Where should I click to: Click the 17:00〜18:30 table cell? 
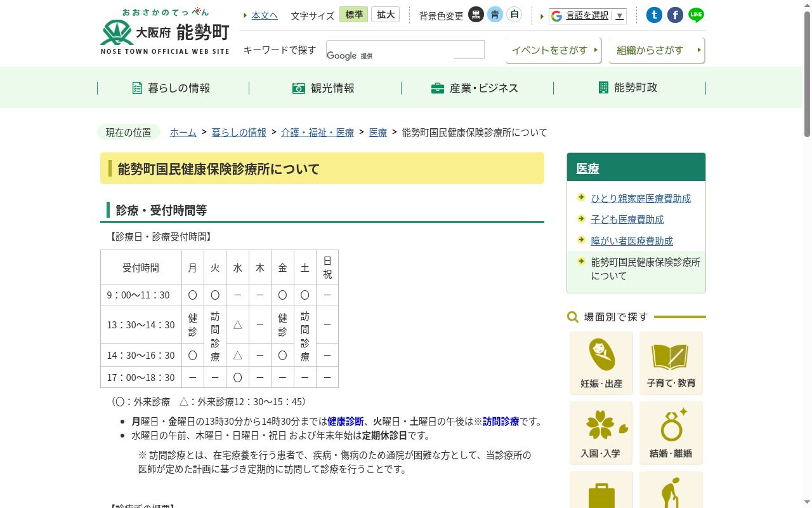(141, 377)
